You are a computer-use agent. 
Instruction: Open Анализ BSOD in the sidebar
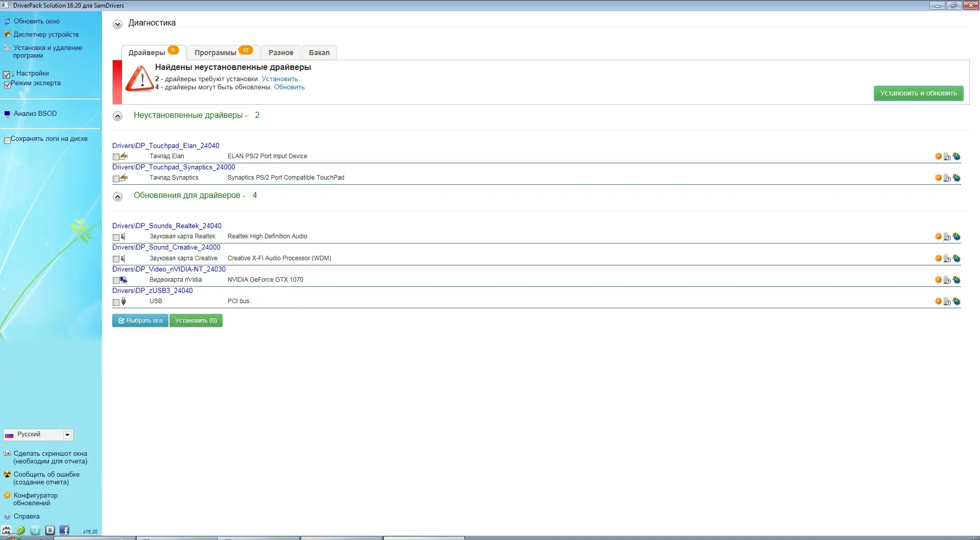pos(35,113)
